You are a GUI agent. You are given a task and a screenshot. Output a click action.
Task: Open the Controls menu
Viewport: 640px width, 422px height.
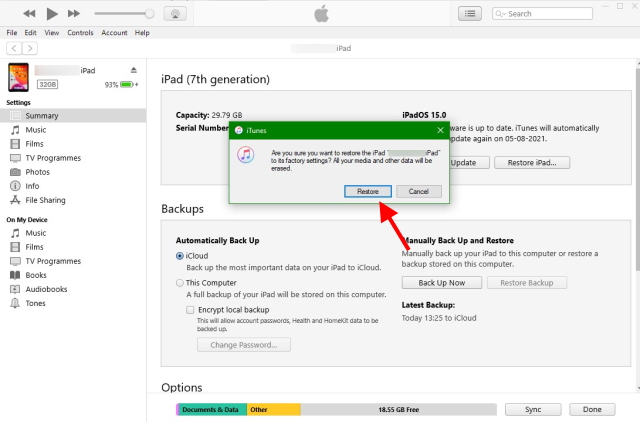click(80, 33)
